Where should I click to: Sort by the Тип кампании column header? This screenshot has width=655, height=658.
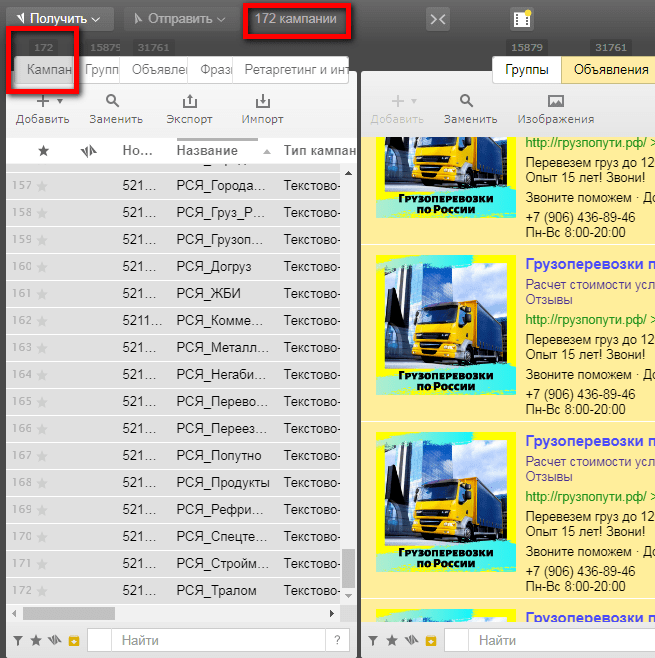320,151
